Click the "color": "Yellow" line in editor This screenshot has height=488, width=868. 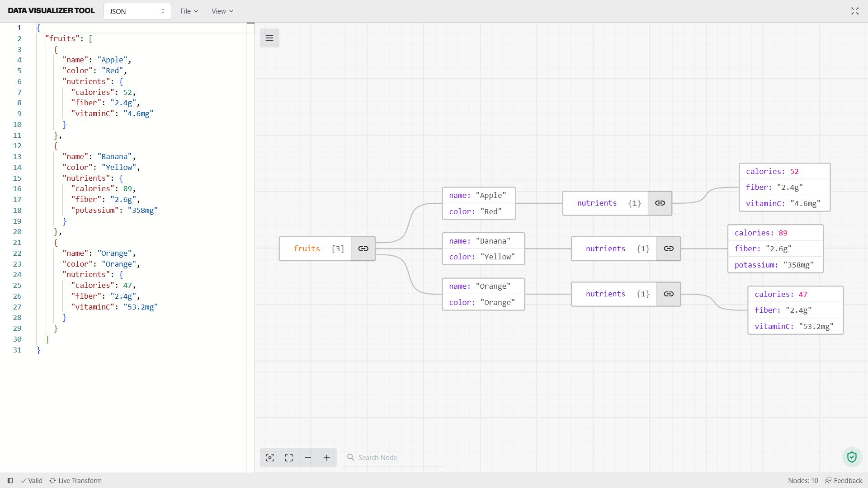coord(101,167)
